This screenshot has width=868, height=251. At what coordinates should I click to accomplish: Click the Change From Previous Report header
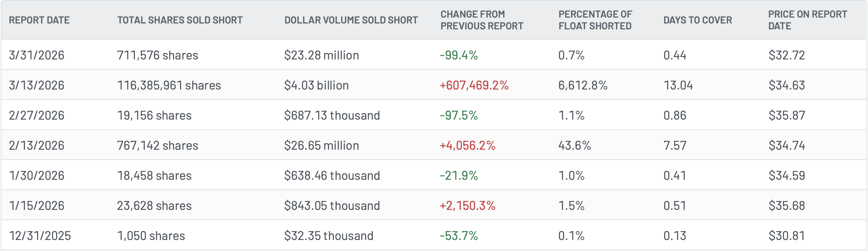(x=482, y=20)
